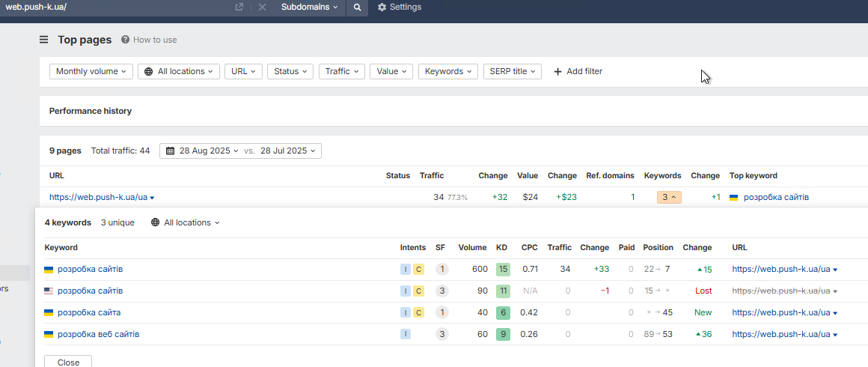This screenshot has height=367, width=868.
Task: Sort by KD column header
Action: pyautogui.click(x=501, y=247)
